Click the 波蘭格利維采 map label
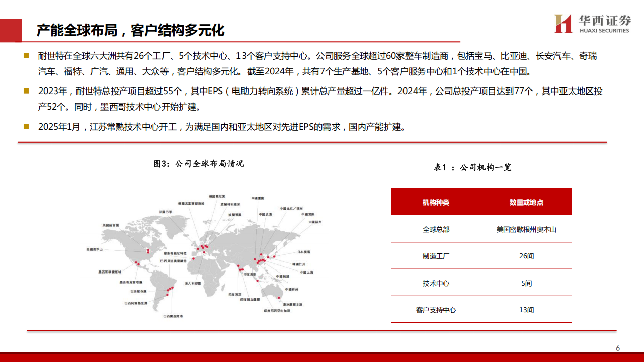This screenshot has width=644, height=362. (230, 204)
